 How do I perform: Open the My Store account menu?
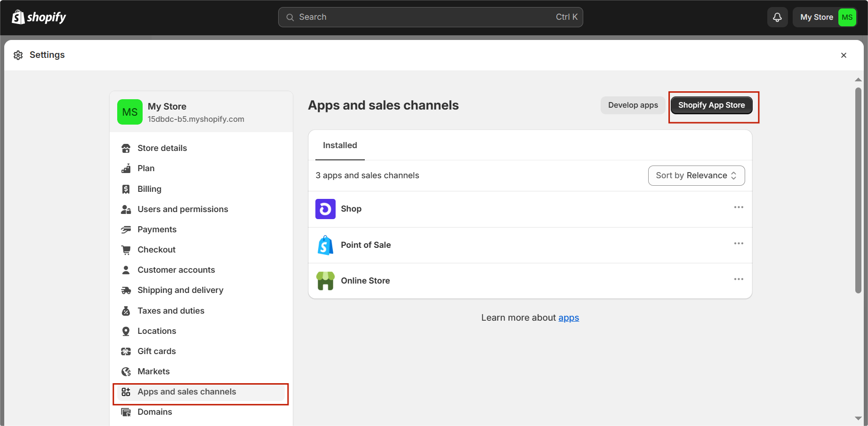point(824,17)
